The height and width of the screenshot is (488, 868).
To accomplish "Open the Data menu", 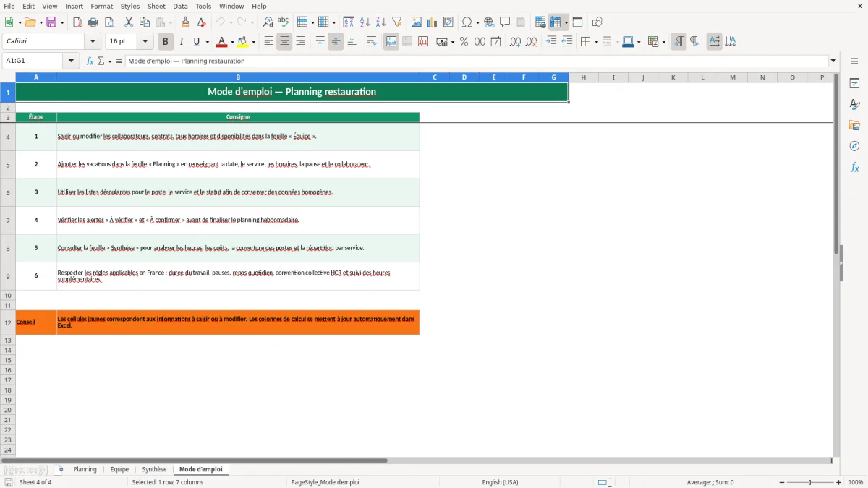I will coord(180,6).
